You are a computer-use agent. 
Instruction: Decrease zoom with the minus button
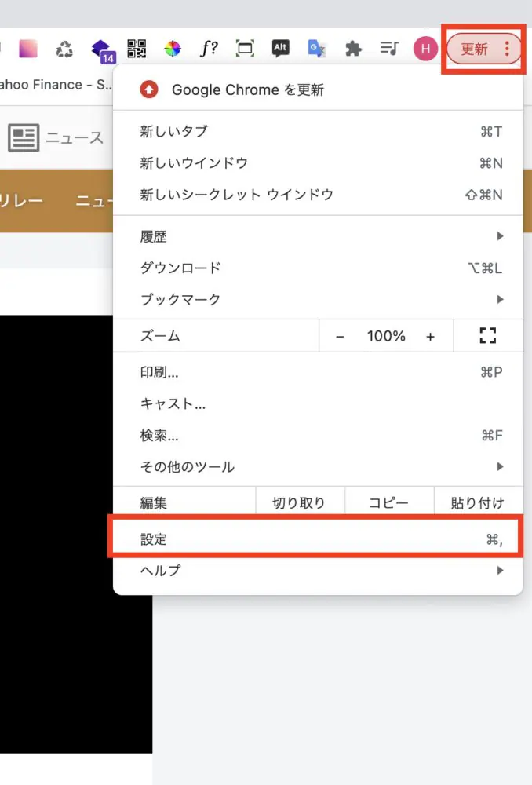[340, 336]
